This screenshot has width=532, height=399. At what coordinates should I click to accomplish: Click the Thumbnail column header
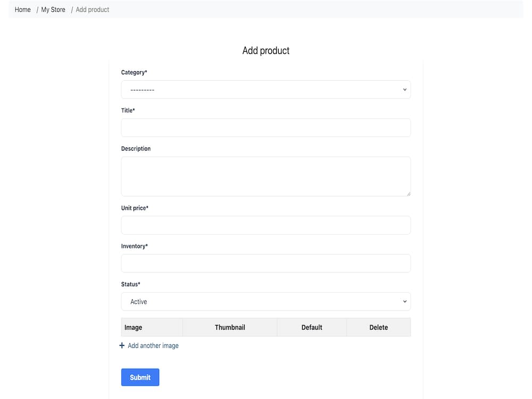[229, 327]
